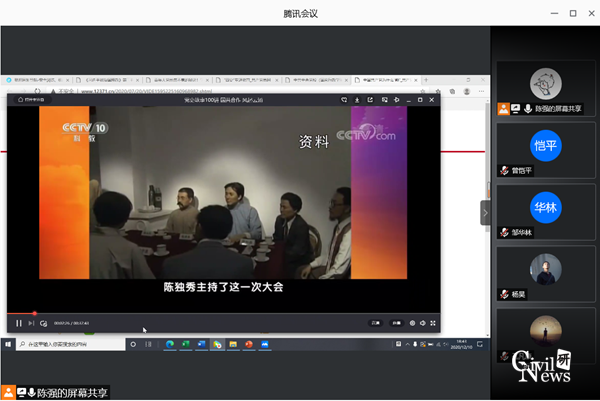Enter fullscreen mode in the video player
Viewport: 600px width, 401px height.
pos(434,323)
